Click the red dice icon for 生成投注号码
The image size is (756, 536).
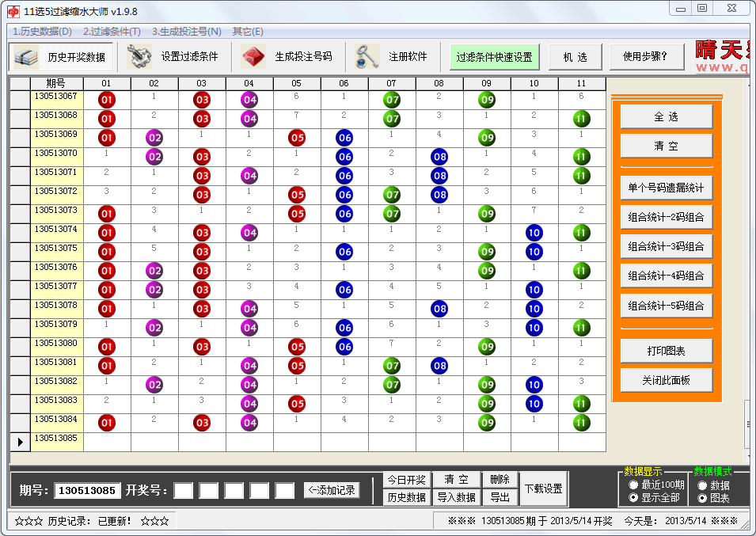[x=253, y=57]
